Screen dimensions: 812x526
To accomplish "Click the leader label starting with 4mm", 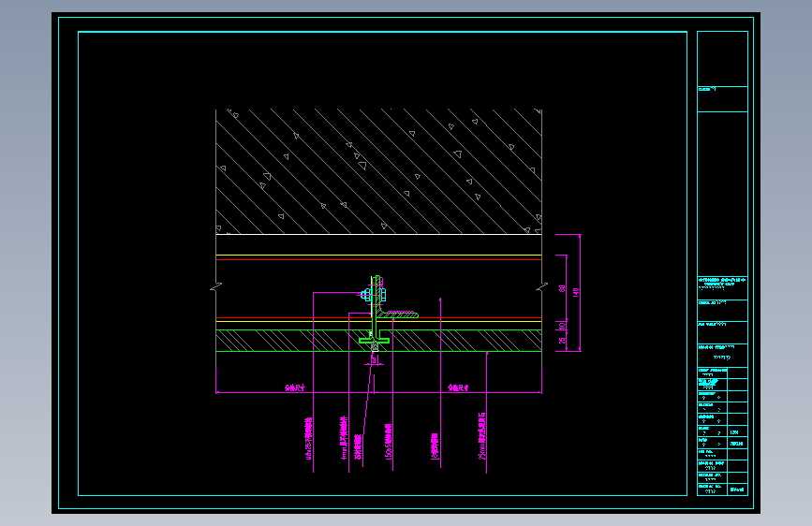I will 344,437.
